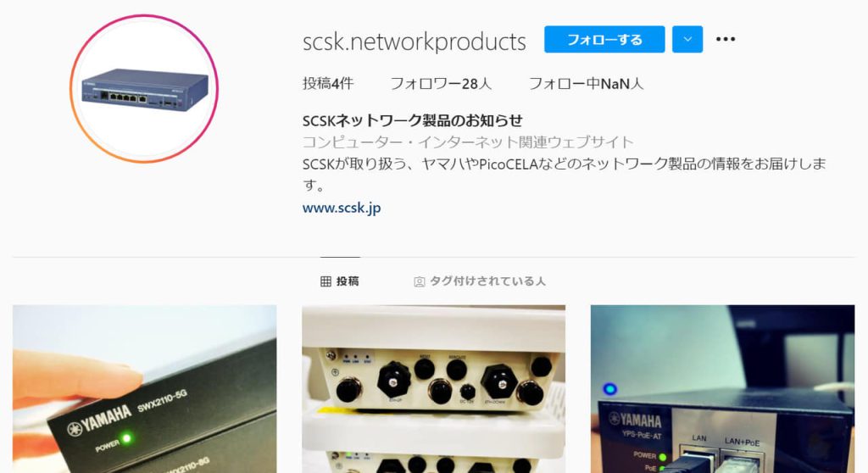Open the profile picture story ring
This screenshot has width=868, height=473.
tap(144, 89)
